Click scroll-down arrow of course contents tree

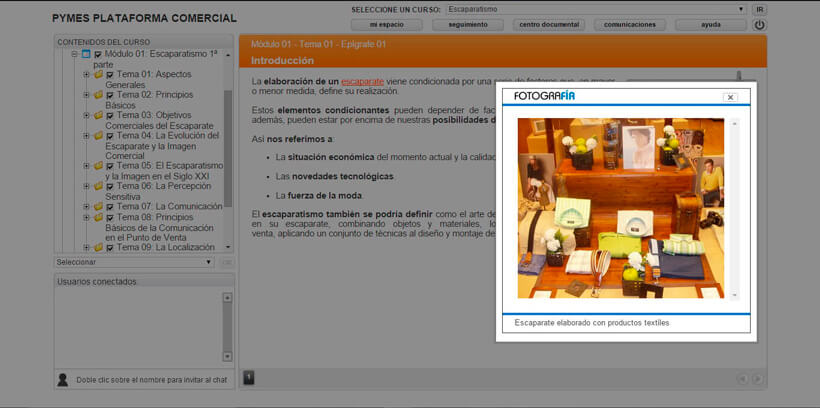tap(228, 247)
